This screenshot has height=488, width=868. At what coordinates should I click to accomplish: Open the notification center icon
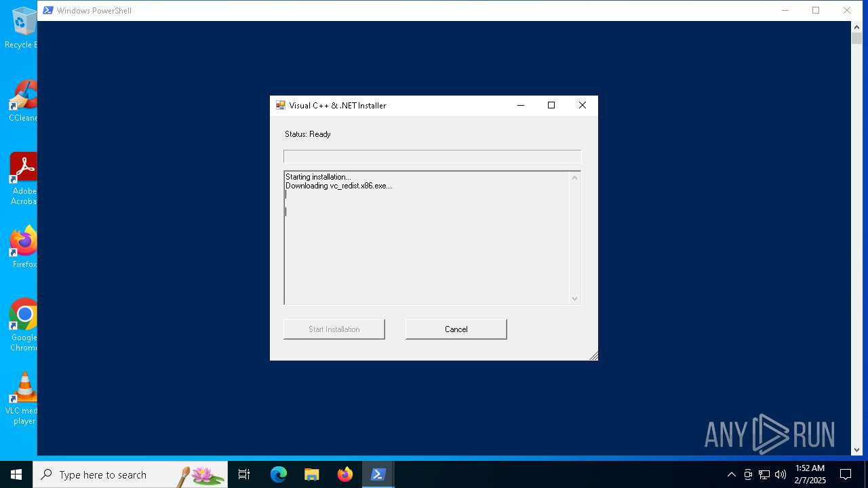846,474
